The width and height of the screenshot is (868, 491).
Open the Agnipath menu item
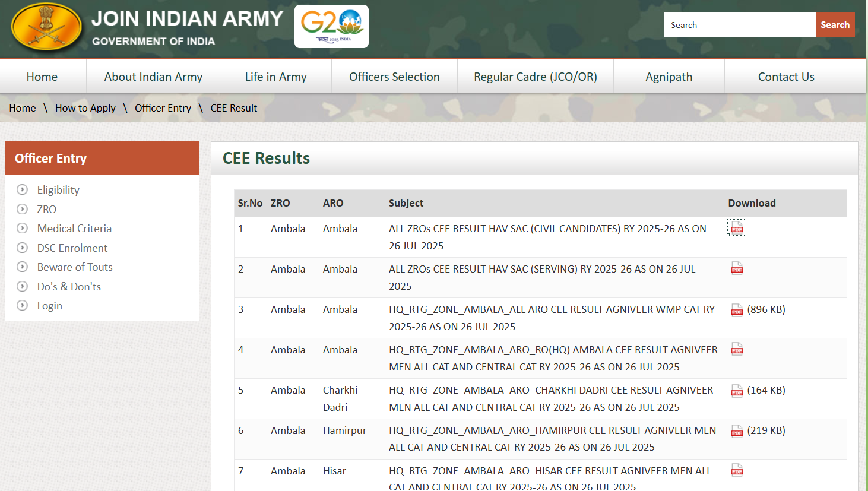669,77
